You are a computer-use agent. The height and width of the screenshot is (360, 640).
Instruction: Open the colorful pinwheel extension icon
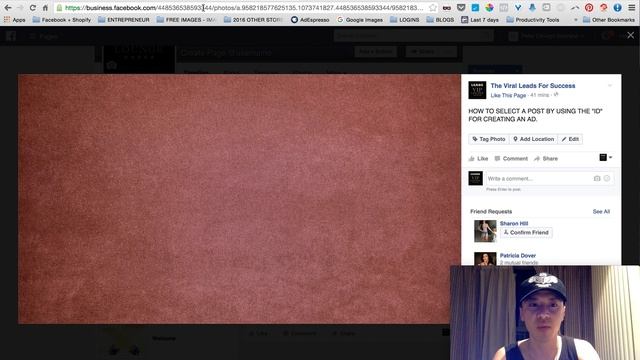489,8
